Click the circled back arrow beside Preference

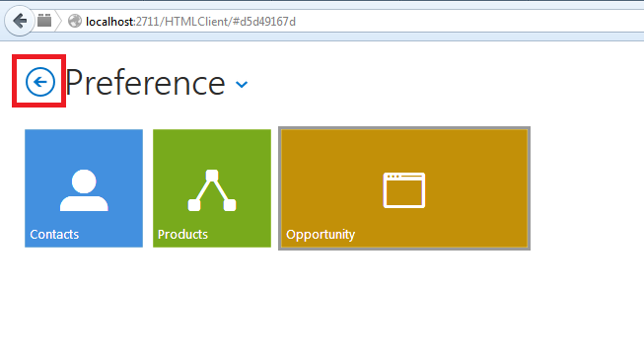(39, 82)
